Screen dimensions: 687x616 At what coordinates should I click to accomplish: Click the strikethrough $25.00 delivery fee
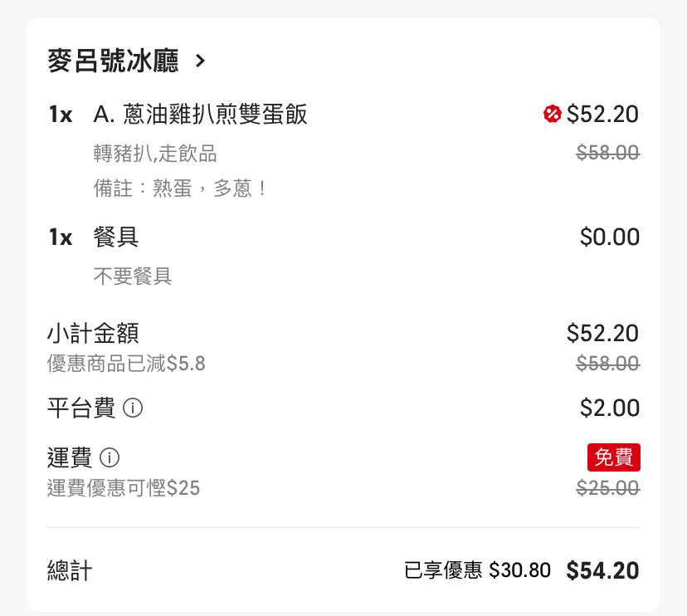pos(608,488)
